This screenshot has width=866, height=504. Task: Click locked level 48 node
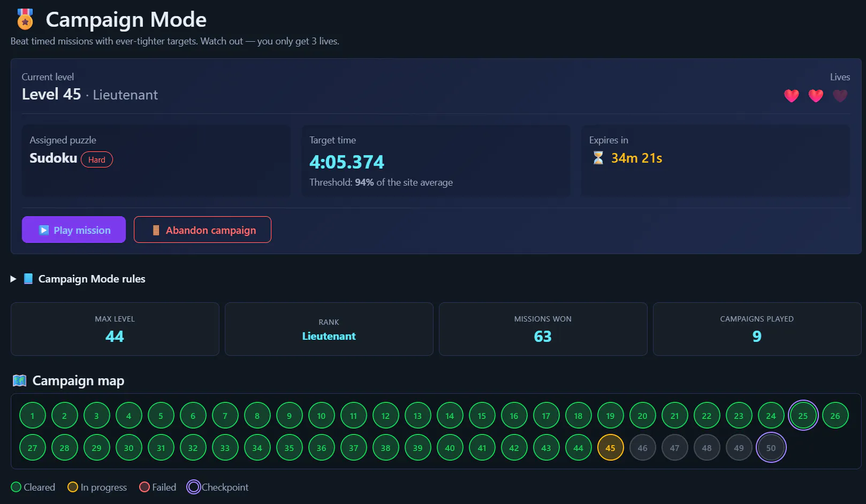707,448
